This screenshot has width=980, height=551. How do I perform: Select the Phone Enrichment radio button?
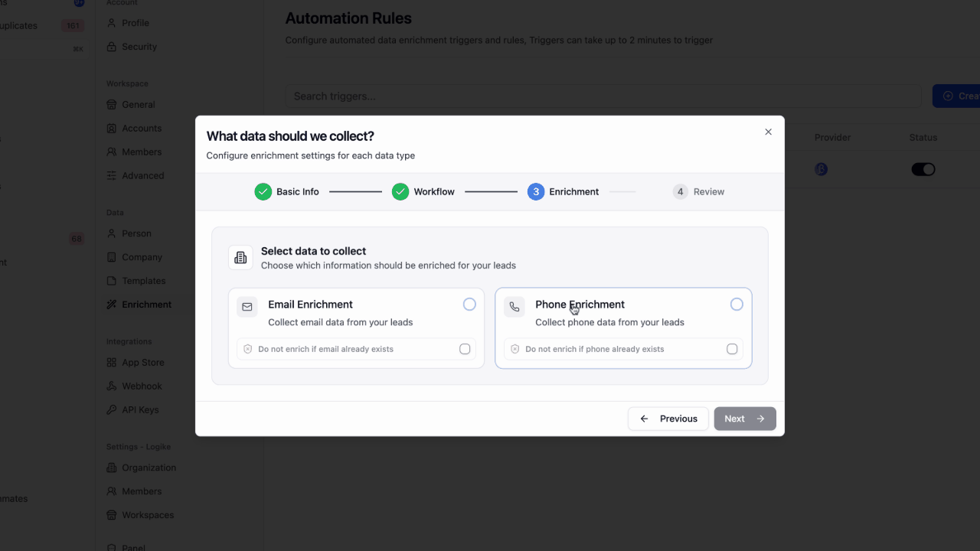point(737,305)
